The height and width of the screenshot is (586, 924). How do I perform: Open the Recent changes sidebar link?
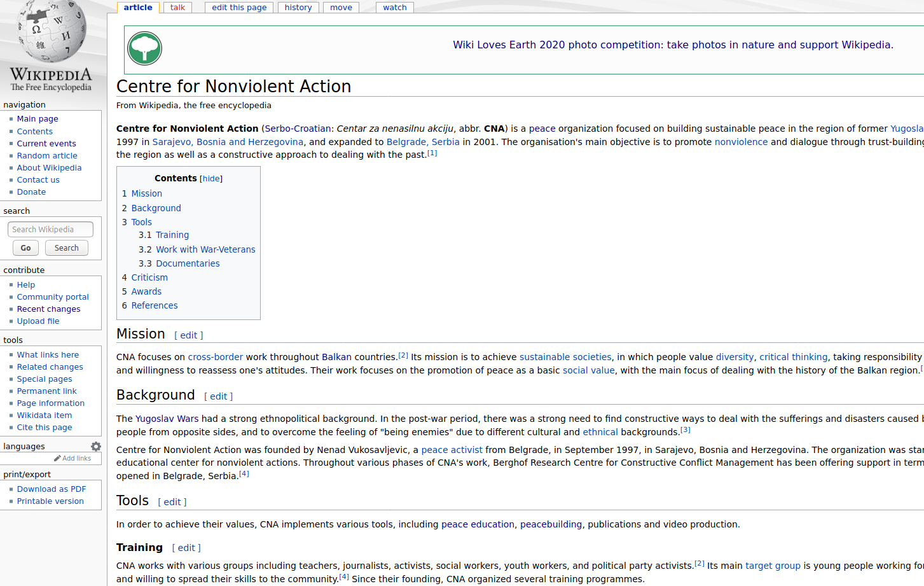click(48, 309)
